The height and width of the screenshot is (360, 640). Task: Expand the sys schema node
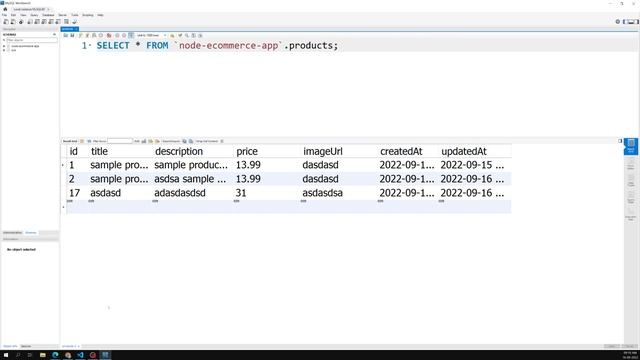point(4,50)
